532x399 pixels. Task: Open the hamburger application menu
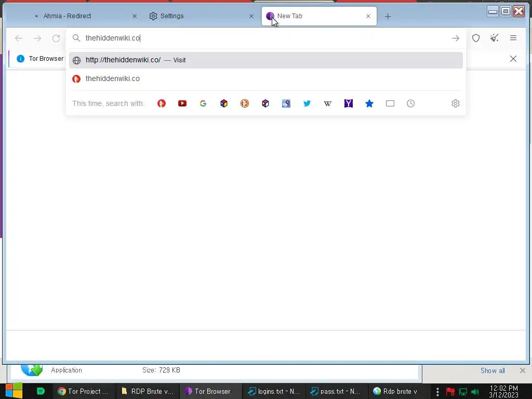pos(513,38)
